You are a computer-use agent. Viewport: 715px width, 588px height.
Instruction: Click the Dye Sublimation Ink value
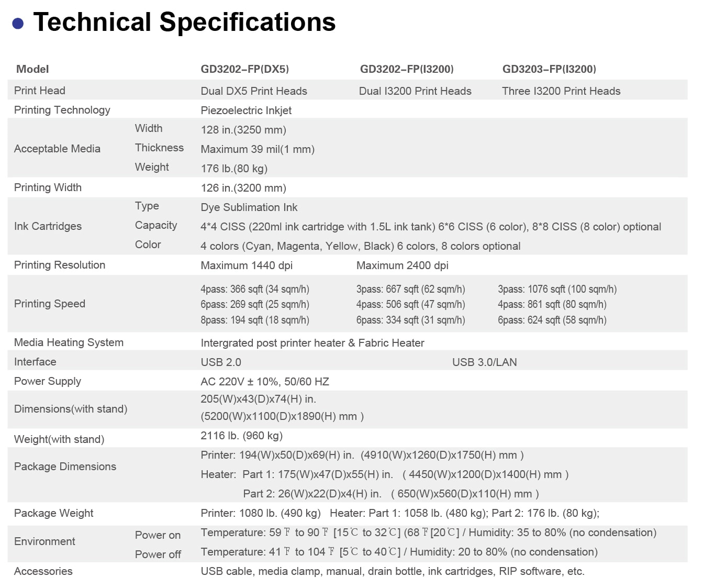point(249,207)
